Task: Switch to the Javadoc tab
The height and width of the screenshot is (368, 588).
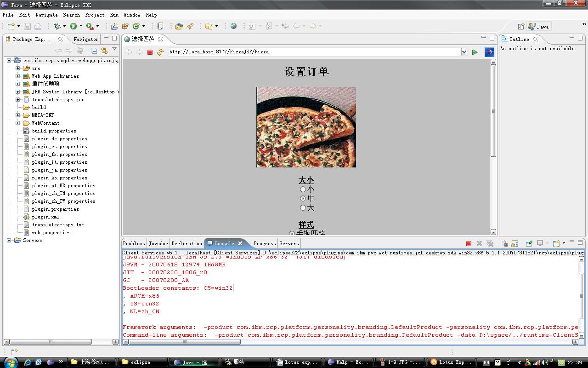Action: [158, 243]
